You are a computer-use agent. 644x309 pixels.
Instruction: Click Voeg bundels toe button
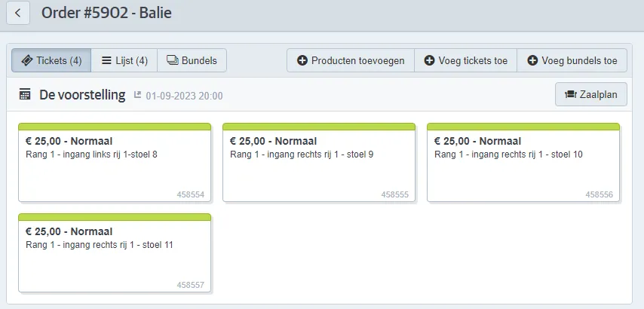tap(572, 61)
